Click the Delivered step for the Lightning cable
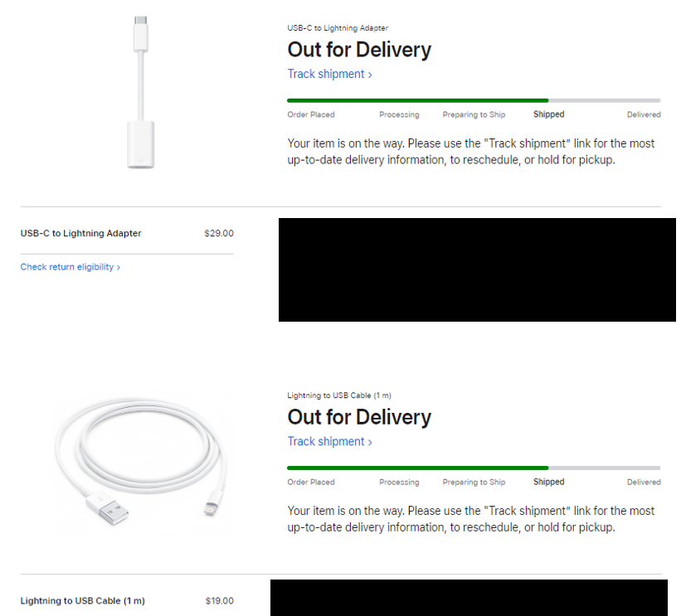Viewport: 686px width, 616px height. tap(644, 482)
